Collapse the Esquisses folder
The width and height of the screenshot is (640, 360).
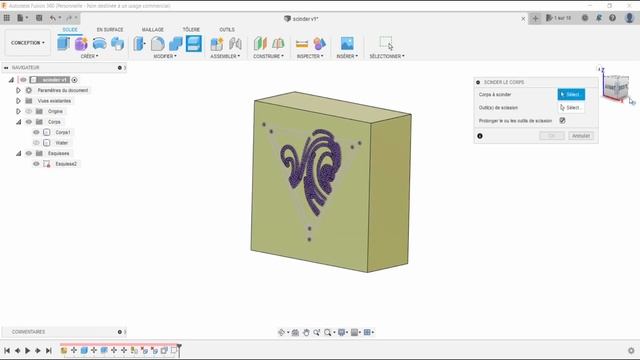[x=18, y=153]
